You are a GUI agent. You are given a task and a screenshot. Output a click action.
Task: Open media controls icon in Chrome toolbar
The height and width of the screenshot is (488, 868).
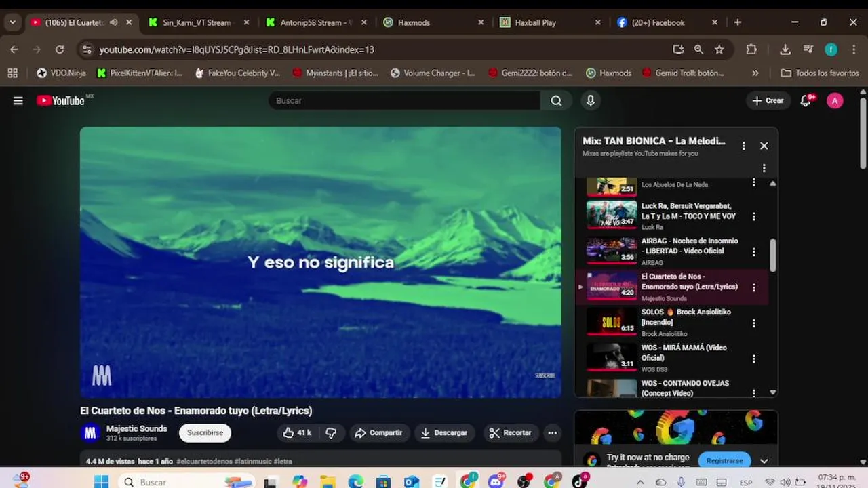coord(808,49)
